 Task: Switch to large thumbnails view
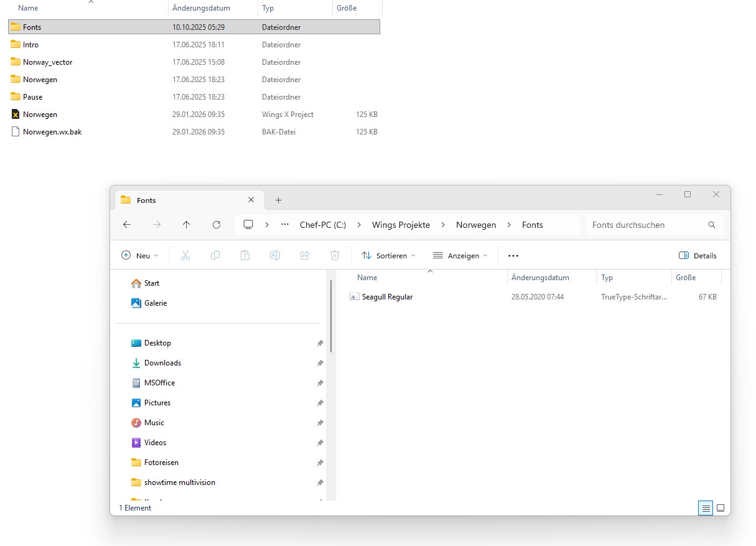tap(721, 508)
